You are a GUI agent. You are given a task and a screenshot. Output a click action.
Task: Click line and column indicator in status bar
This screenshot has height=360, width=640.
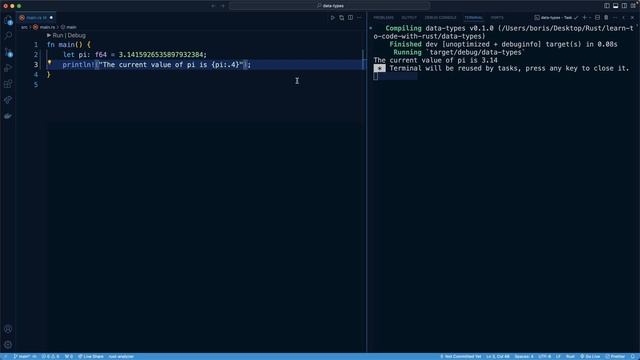(x=498, y=356)
